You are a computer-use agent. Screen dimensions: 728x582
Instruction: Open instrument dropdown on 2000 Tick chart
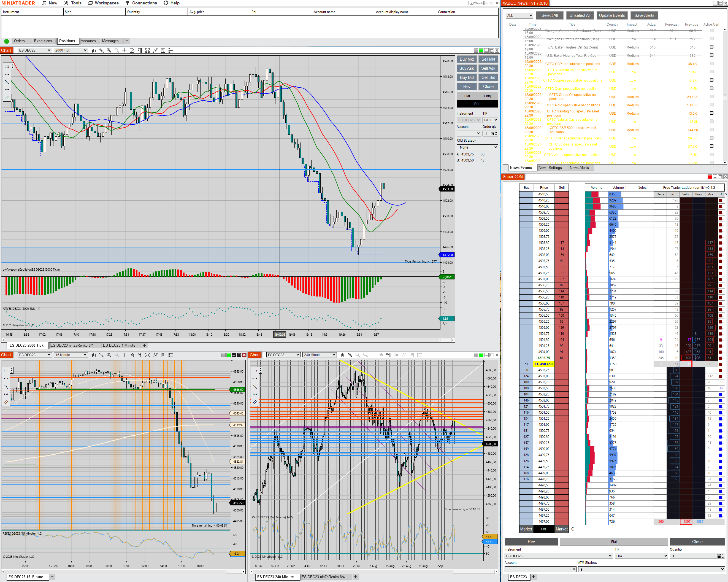click(x=34, y=50)
